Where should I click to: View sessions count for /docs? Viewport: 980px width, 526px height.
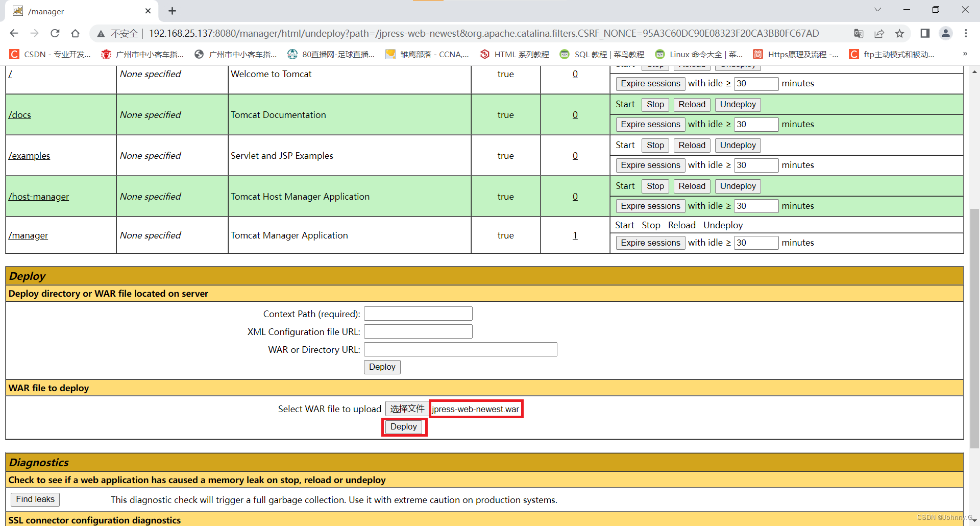pos(575,115)
